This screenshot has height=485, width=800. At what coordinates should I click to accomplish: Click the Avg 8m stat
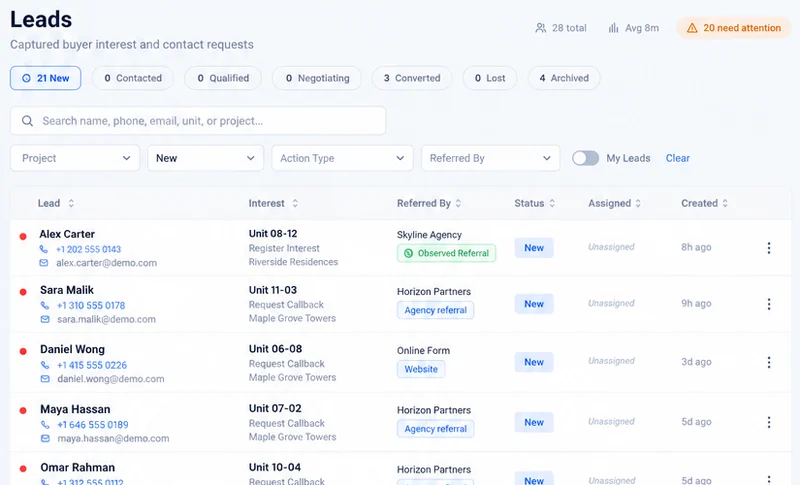pyautogui.click(x=633, y=28)
